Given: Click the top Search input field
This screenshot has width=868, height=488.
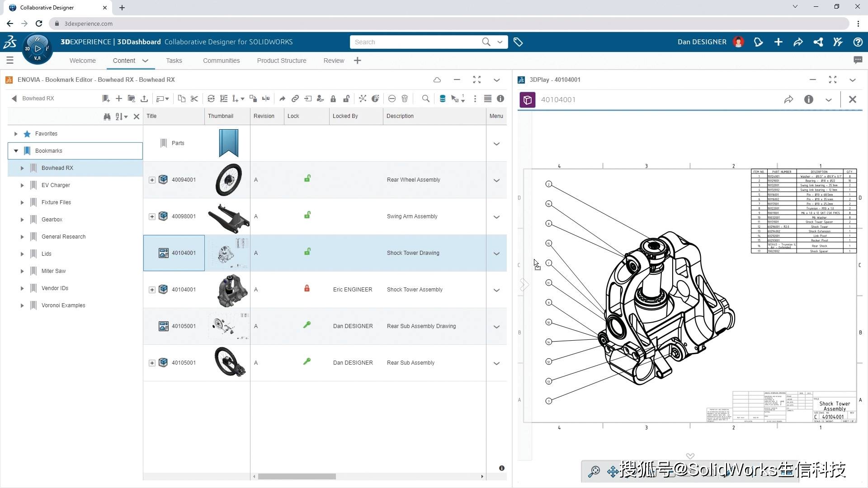Looking at the screenshot, I should pos(416,42).
